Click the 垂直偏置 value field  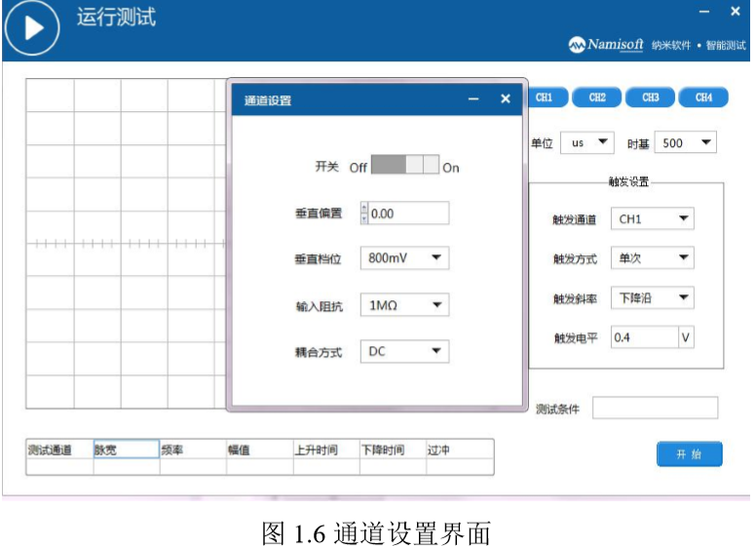(408, 213)
